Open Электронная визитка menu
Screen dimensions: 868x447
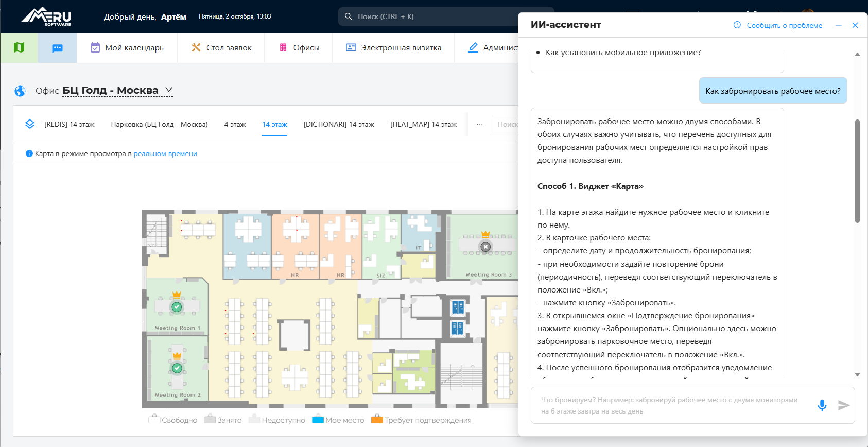click(x=394, y=48)
